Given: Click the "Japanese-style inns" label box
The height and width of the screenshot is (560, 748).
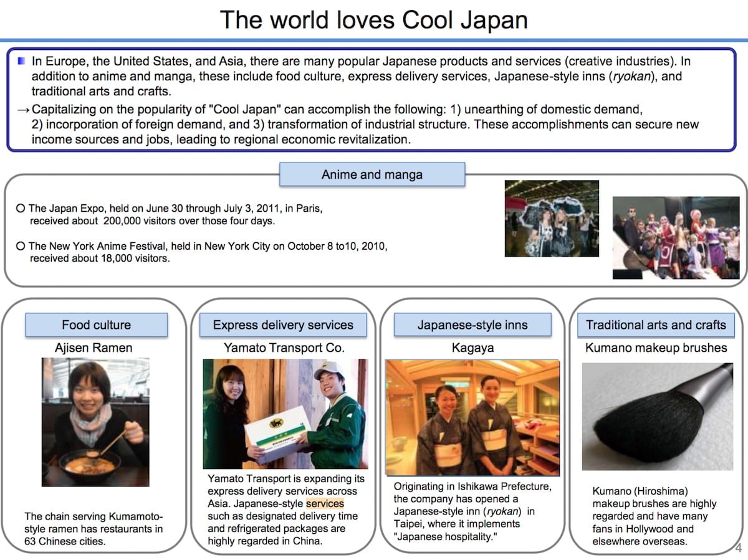Looking at the screenshot, I should pos(472,325).
